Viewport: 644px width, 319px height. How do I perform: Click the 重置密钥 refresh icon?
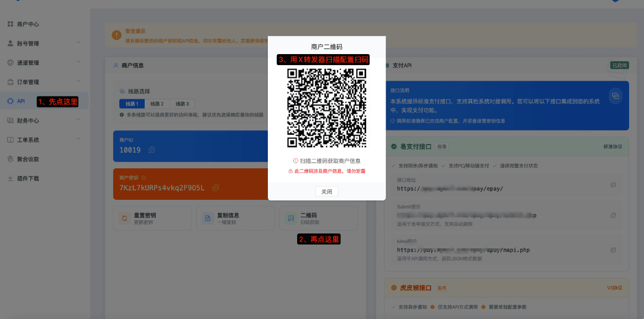click(x=124, y=218)
